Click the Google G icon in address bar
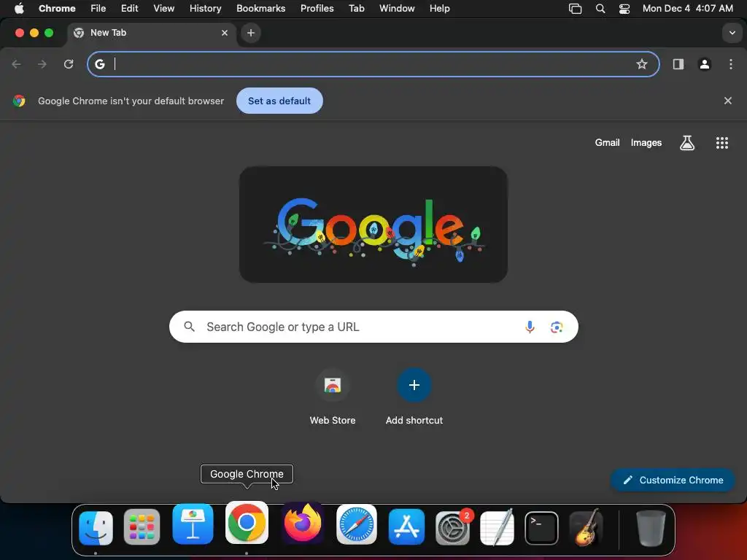 click(x=99, y=64)
